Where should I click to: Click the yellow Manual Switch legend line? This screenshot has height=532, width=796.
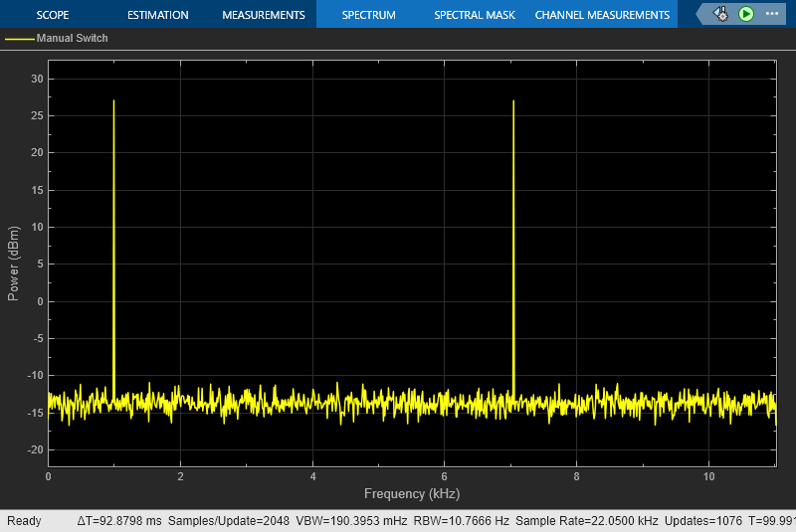click(x=19, y=39)
